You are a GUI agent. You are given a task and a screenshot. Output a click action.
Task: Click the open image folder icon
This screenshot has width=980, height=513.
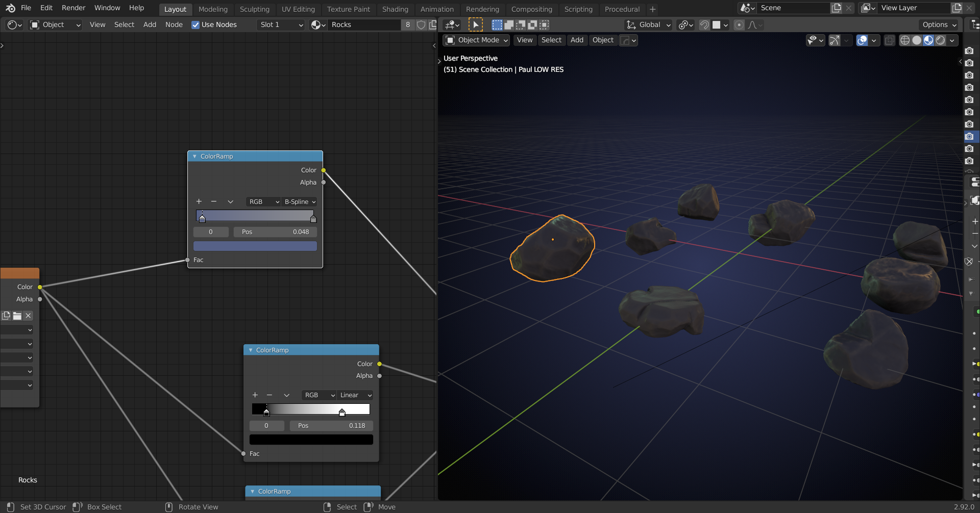pyautogui.click(x=17, y=316)
